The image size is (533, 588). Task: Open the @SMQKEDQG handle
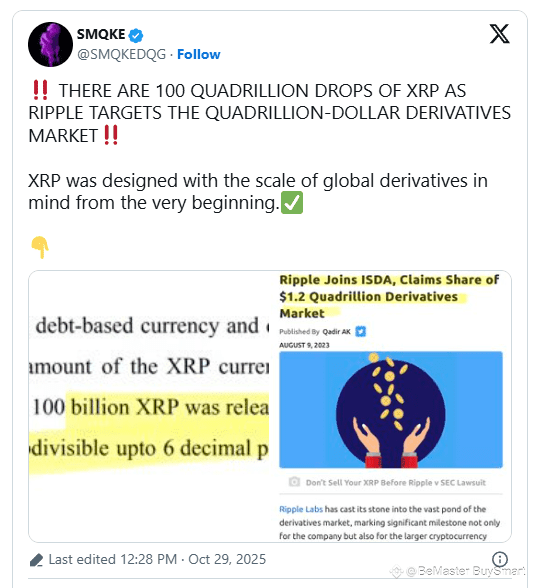pos(122,54)
